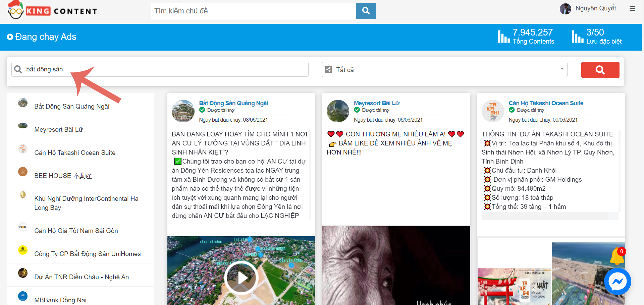Screen dimensions: 644x305
Task: Open Bất Động Sản Quảng Ngãi card title link
Action: click(x=233, y=103)
